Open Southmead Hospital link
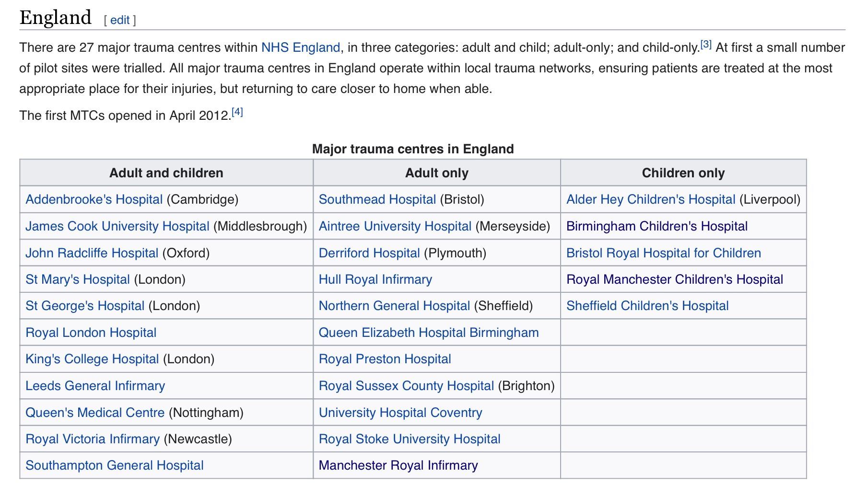This screenshot has width=868, height=496. (x=377, y=199)
